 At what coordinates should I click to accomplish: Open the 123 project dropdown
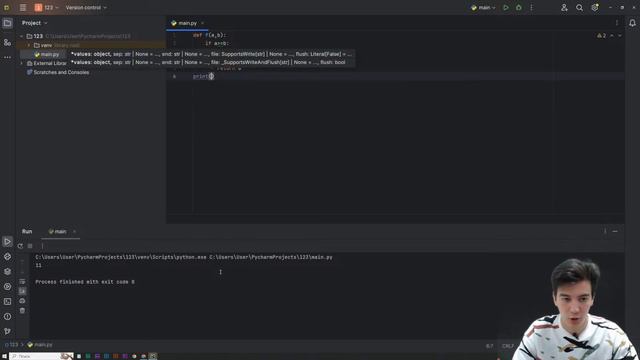point(47,7)
